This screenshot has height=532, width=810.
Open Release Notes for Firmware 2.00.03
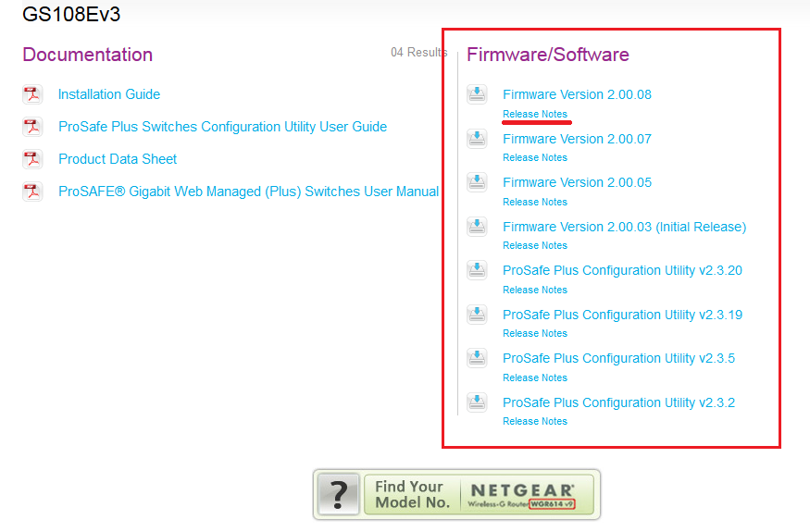pos(535,245)
